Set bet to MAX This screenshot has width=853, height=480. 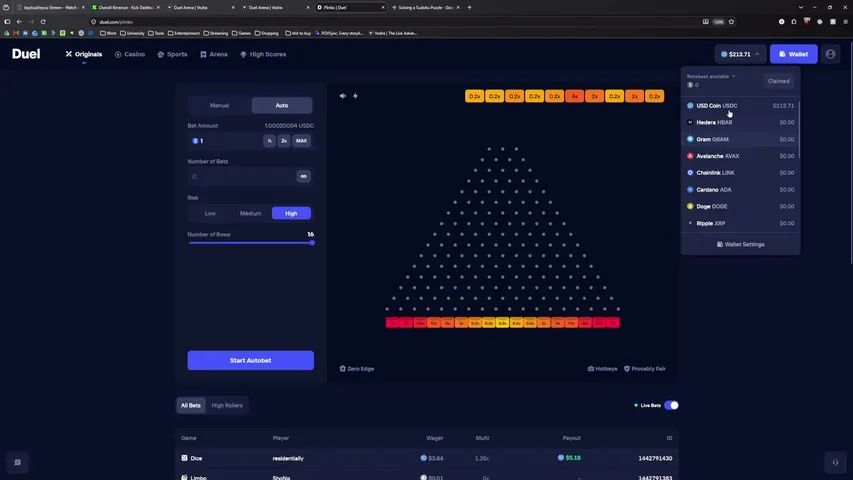pos(301,140)
